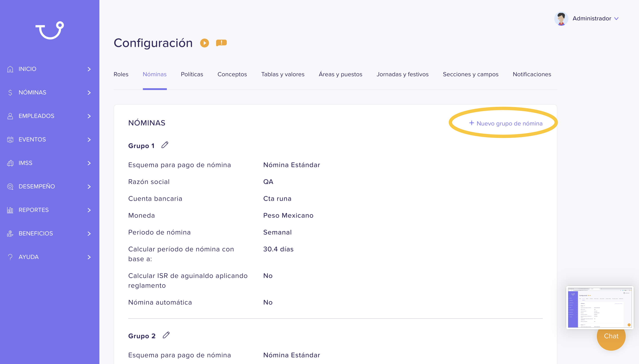Click the NÓMINAS dollar sign icon
Screen dimensions: 639x364
click(10, 92)
